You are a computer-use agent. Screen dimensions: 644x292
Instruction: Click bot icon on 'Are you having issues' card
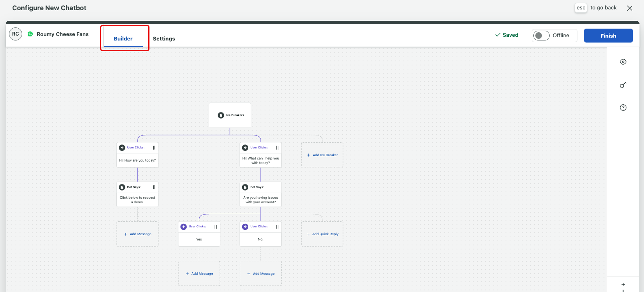coord(245,187)
